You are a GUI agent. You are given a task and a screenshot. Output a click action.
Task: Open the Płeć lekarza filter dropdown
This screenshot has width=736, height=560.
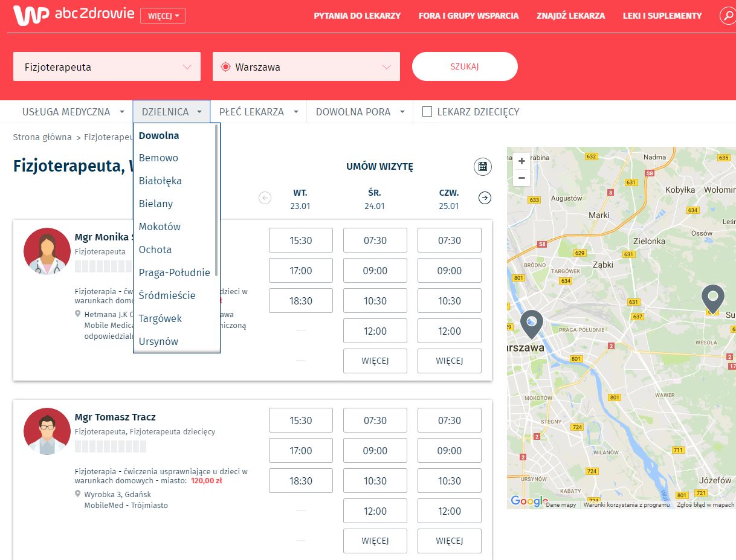coord(259,112)
